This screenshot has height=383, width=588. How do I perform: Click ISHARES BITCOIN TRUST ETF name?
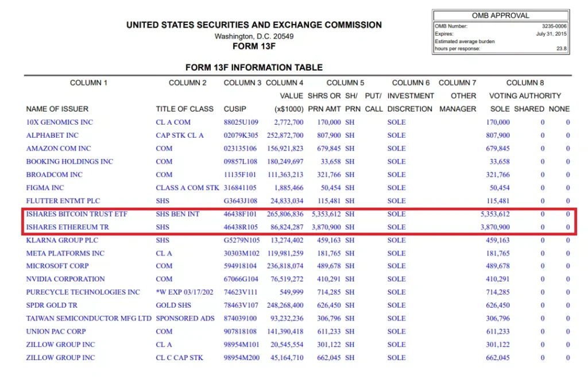76,214
